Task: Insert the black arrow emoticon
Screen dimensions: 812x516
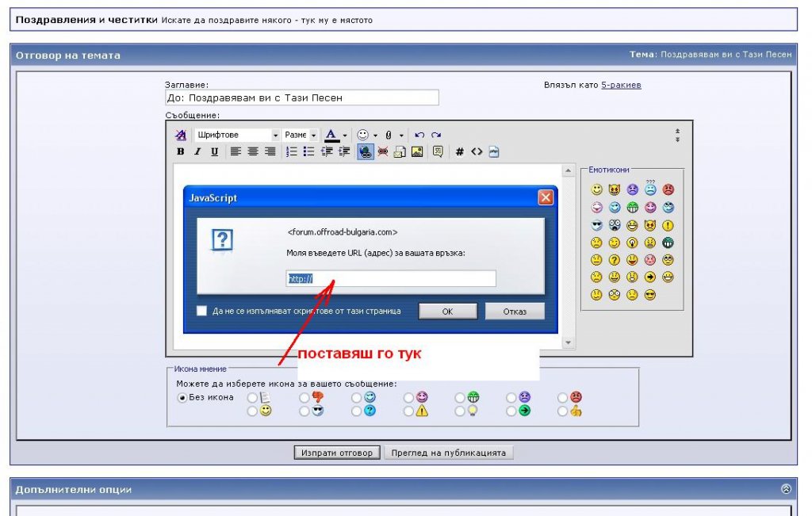Action: click(x=650, y=277)
